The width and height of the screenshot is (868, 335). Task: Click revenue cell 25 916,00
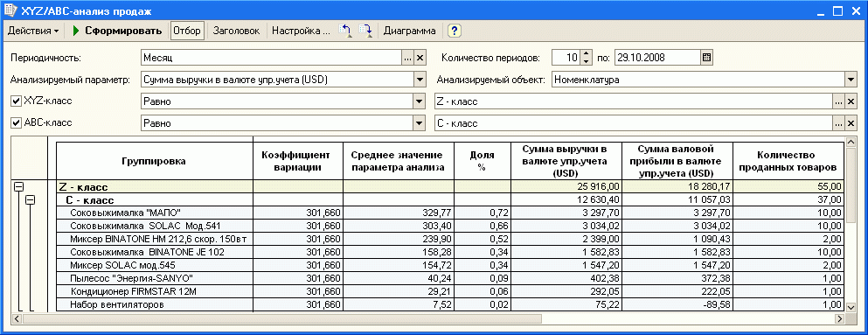[x=566, y=187]
